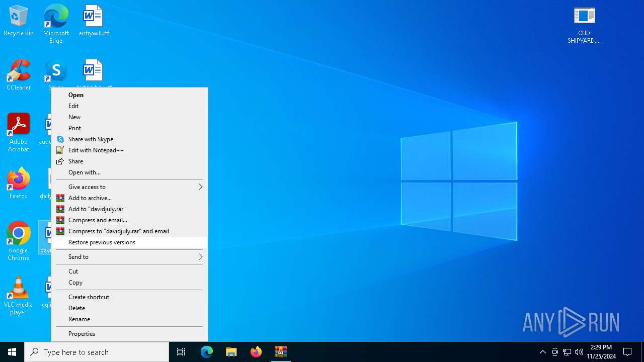Choose Cut from the context menu
Screen dimensions: 644x362
[130, 271]
